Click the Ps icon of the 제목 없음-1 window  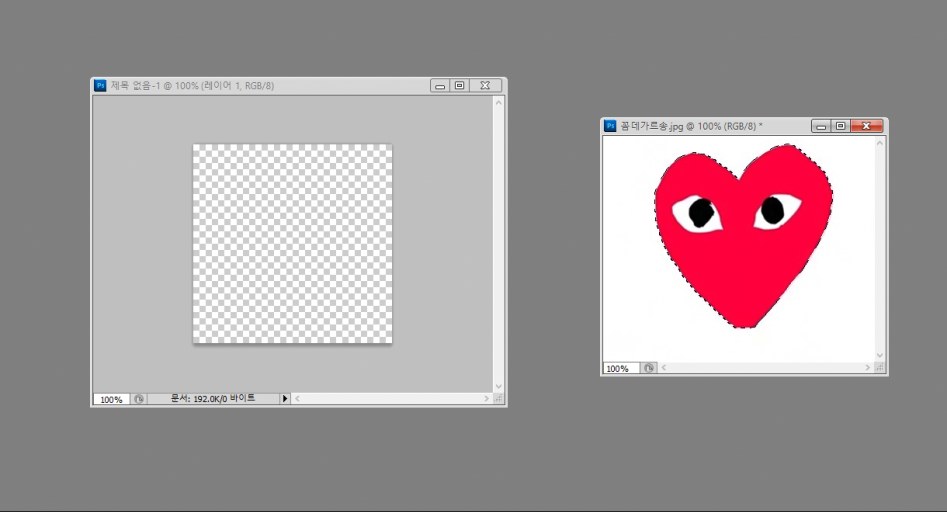[100, 86]
